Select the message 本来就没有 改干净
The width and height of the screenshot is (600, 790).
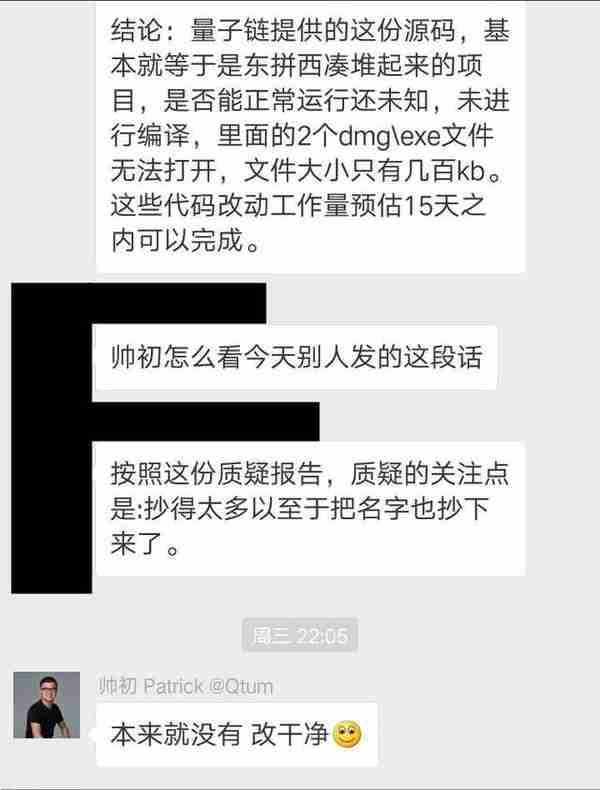tap(236, 735)
